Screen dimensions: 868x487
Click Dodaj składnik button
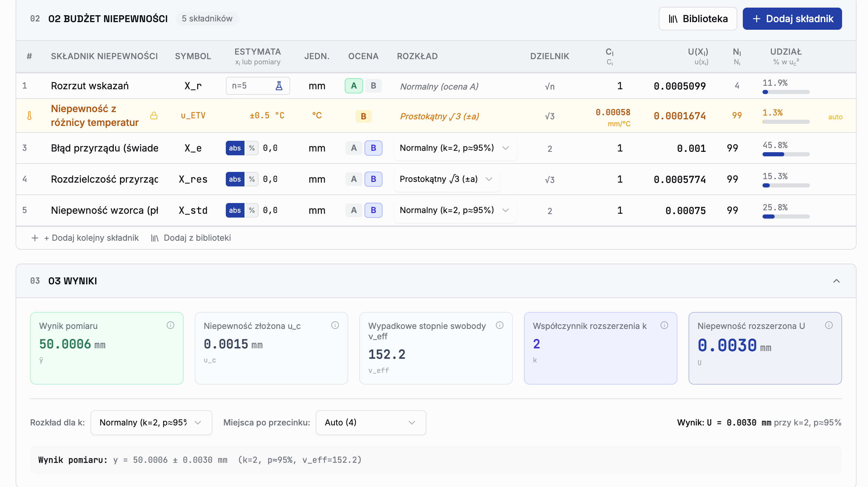[792, 19]
